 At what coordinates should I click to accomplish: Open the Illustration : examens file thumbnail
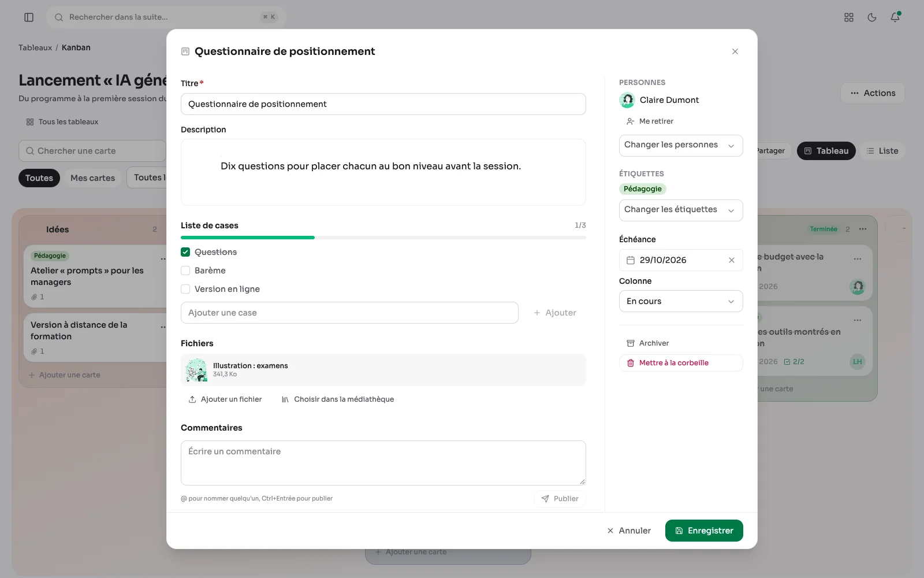click(196, 370)
